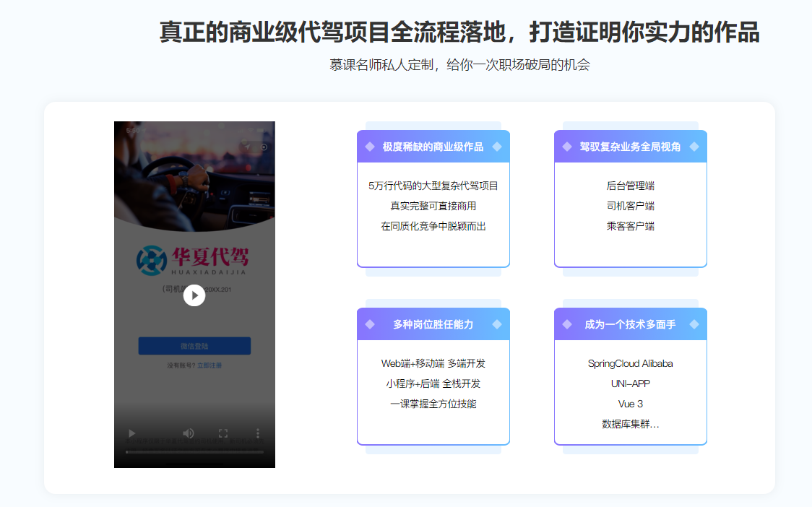Image resolution: width=812 pixels, height=507 pixels.
Task: Click the blue 微信登陆 button in video
Action: (194, 346)
